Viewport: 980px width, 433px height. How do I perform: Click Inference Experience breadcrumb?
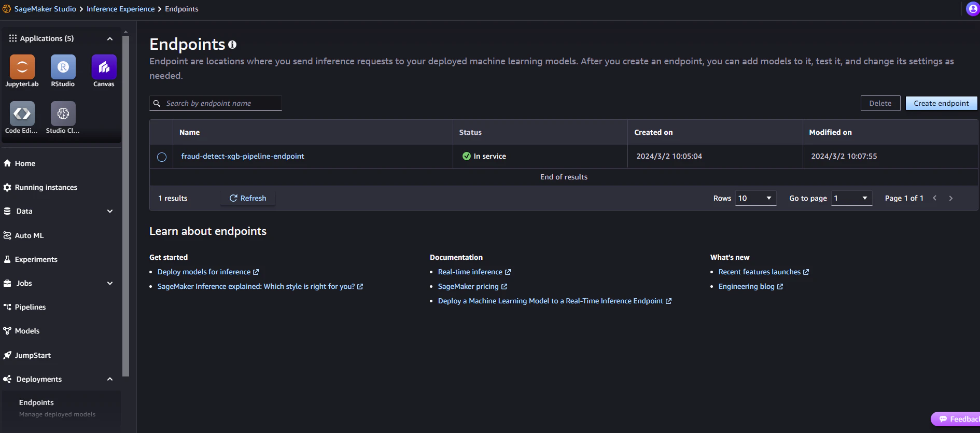(120, 9)
